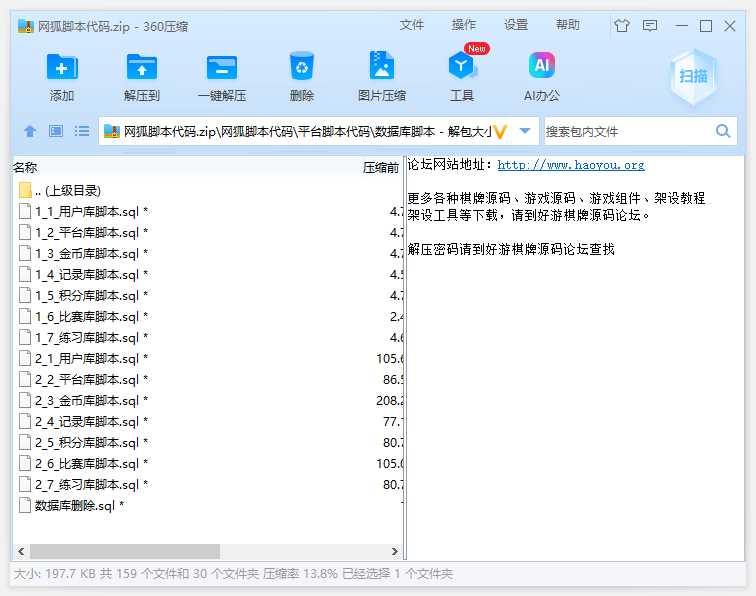Select file 1_5_积分库脚本.sql
756x596 pixels.
[208, 295]
